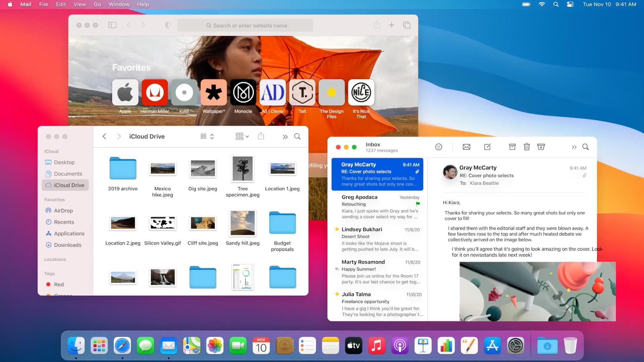Image resolution: width=644 pixels, height=362 pixels.
Task: Open the Finder group-by dropdown
Action: pyautogui.click(x=242, y=137)
